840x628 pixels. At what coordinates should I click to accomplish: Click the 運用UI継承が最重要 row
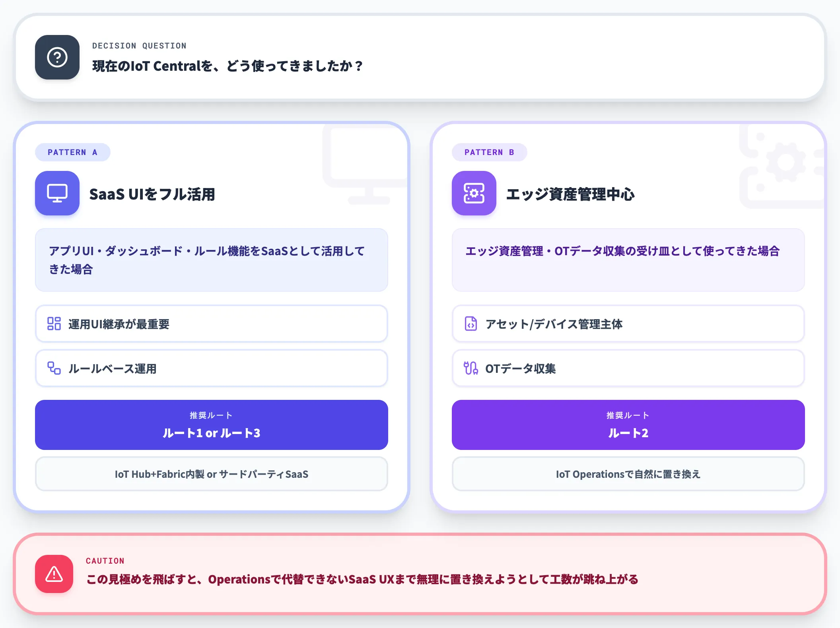click(212, 324)
